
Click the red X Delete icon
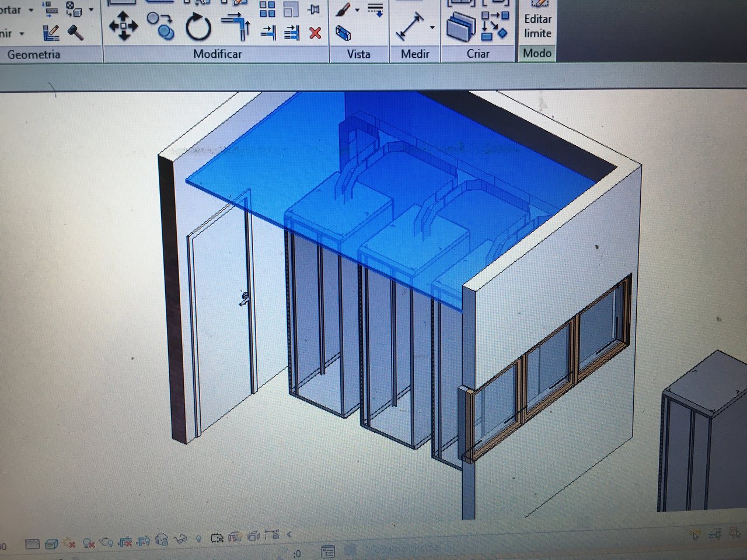point(315,33)
